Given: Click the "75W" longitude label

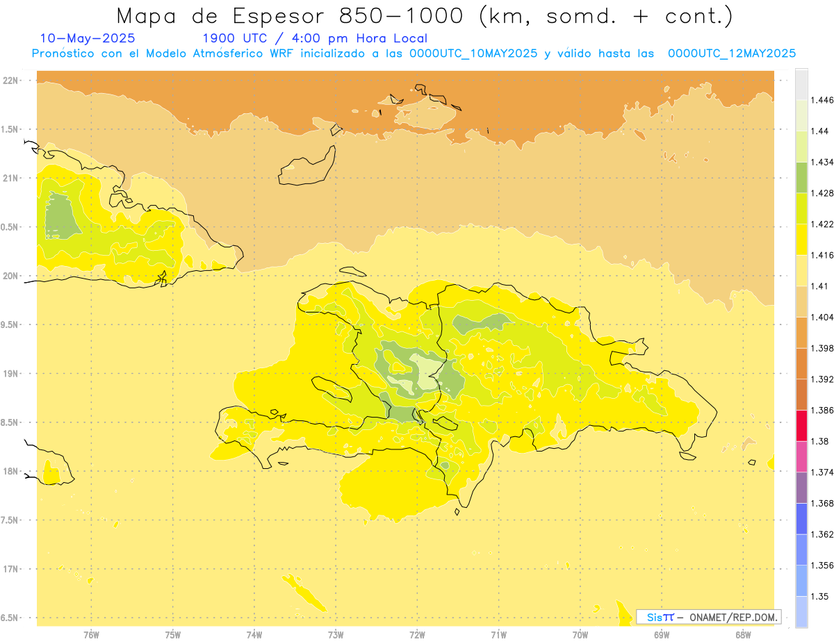Looking at the screenshot, I should (x=172, y=634).
